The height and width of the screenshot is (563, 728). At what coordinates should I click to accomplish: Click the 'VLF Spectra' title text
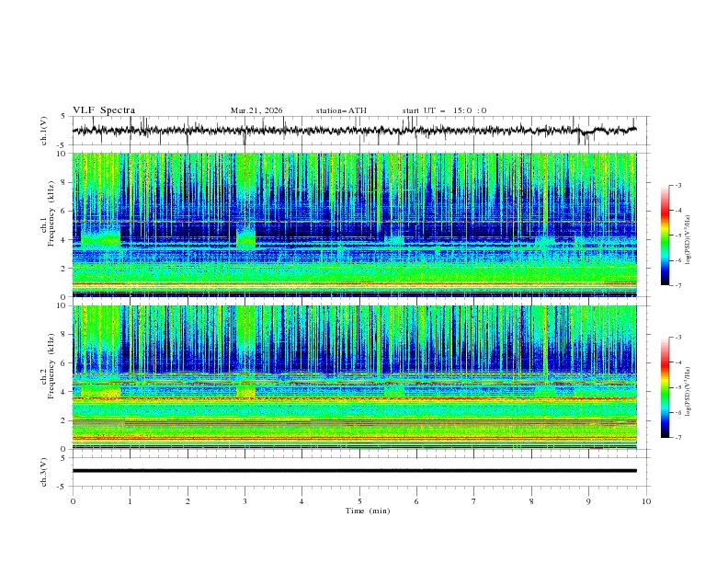[104, 110]
